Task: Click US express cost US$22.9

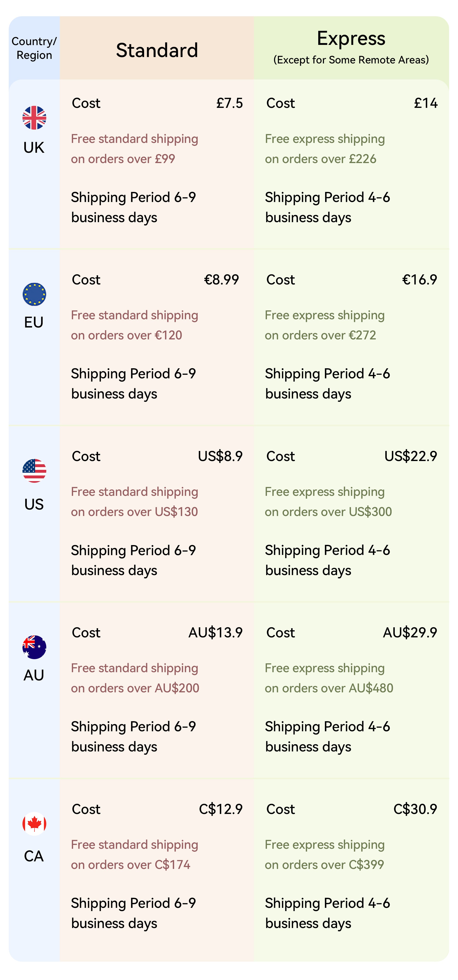Action: [410, 456]
